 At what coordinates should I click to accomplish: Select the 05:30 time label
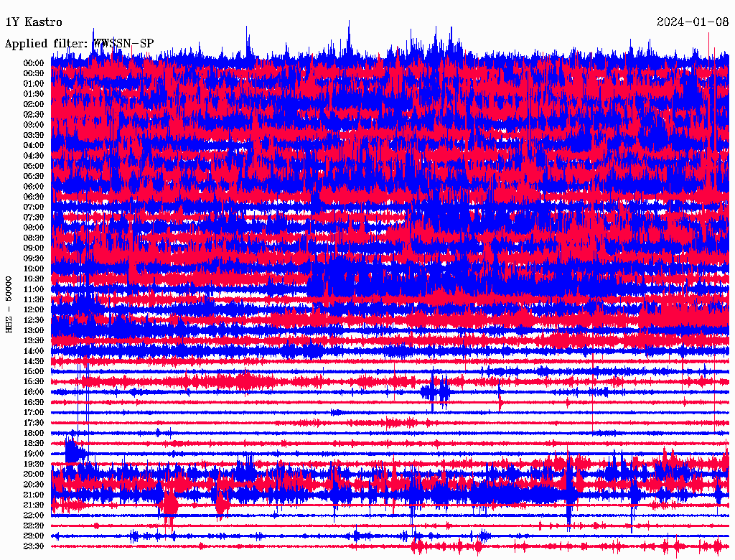34,177
